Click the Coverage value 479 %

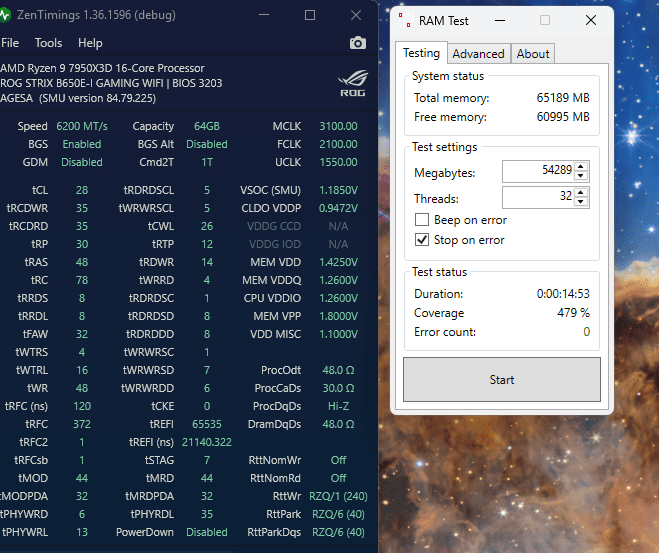(573, 312)
